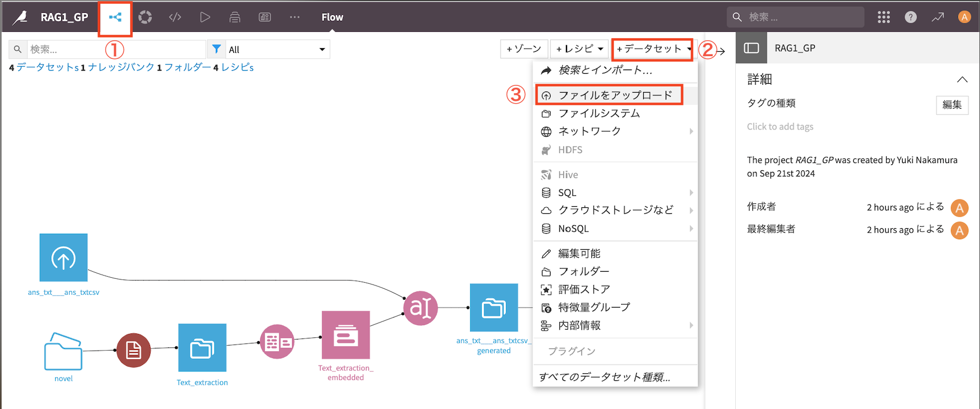Click the last editor avatar in 最終編集者 row
This screenshot has width=980, height=409.
pos(960,230)
